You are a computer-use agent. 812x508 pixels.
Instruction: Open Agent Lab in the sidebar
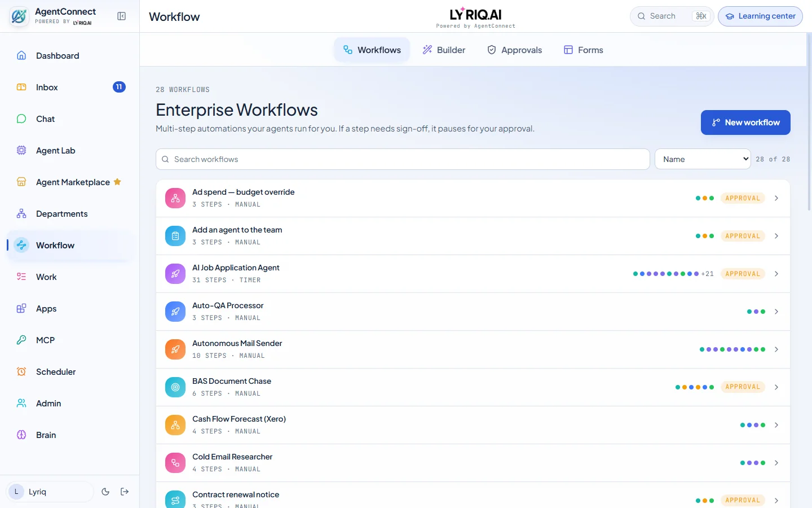pos(70,150)
